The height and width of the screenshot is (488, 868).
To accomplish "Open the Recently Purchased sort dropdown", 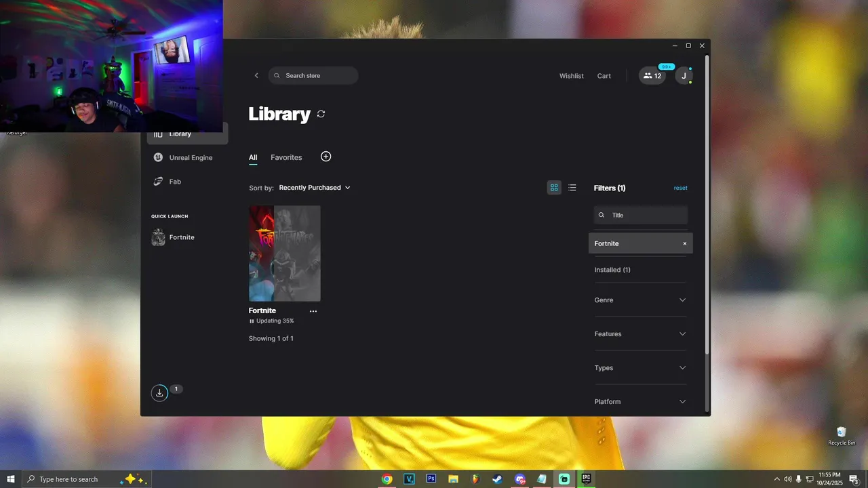I will (315, 188).
